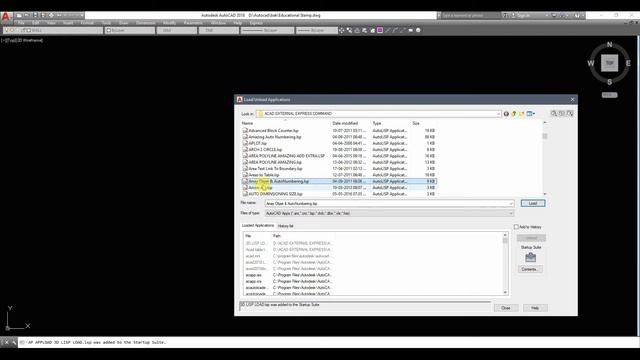640x360 pixels.
Task: Click the Contents button
Action: (530, 269)
